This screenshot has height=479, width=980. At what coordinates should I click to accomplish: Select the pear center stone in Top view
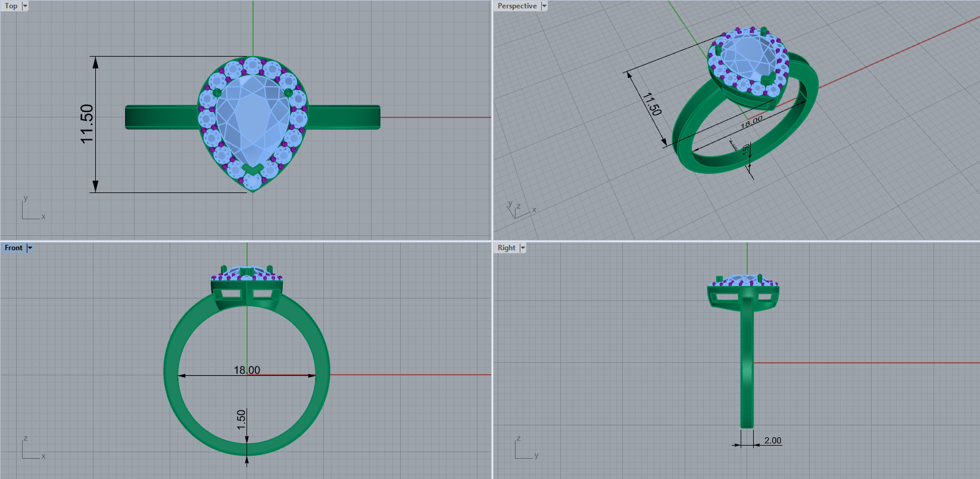(x=252, y=121)
